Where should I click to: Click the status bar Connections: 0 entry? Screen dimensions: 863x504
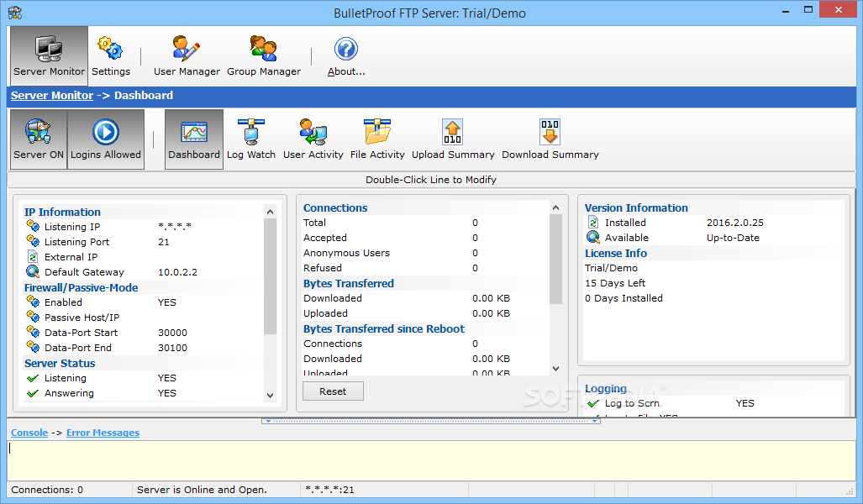click(47, 490)
